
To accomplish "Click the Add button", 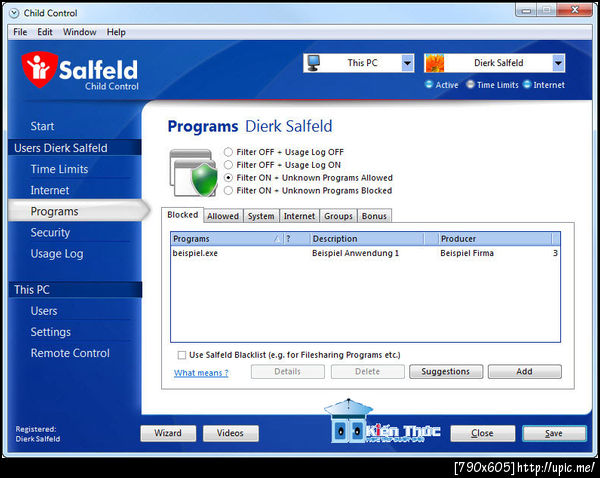I will click(525, 372).
